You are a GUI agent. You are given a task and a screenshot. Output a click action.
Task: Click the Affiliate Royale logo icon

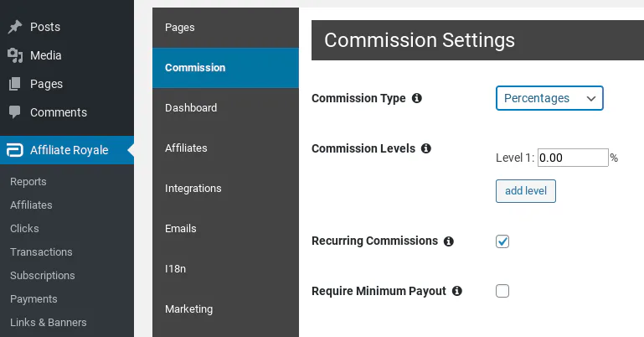15,151
